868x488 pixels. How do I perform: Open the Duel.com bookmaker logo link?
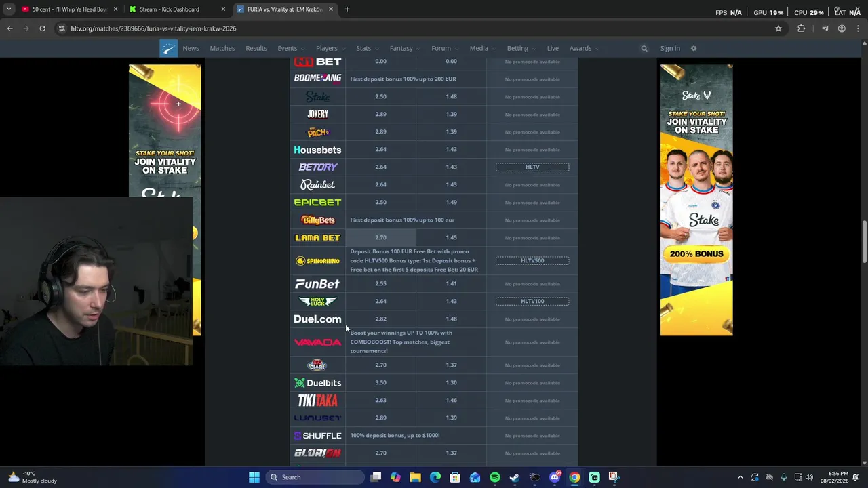click(317, 319)
